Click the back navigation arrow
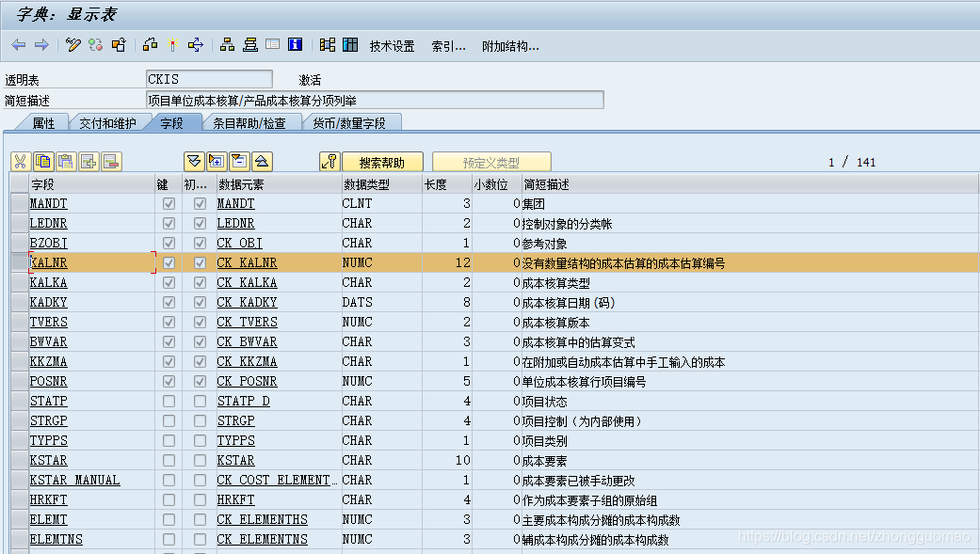 (18, 44)
